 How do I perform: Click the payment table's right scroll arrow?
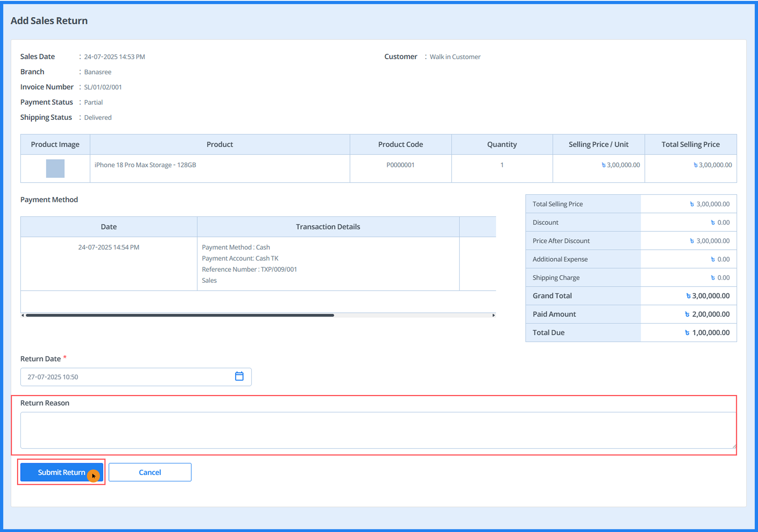[494, 315]
